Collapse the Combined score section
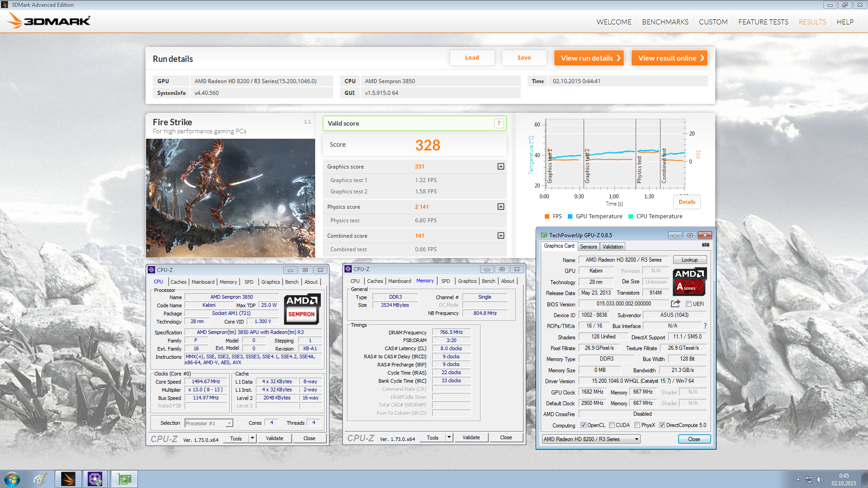The width and height of the screenshot is (868, 488). point(501,235)
